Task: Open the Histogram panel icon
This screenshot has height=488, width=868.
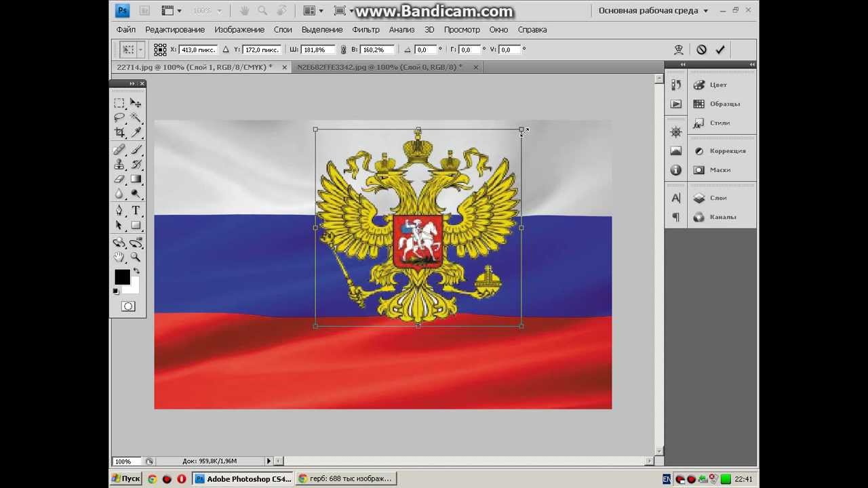Action: [x=675, y=151]
